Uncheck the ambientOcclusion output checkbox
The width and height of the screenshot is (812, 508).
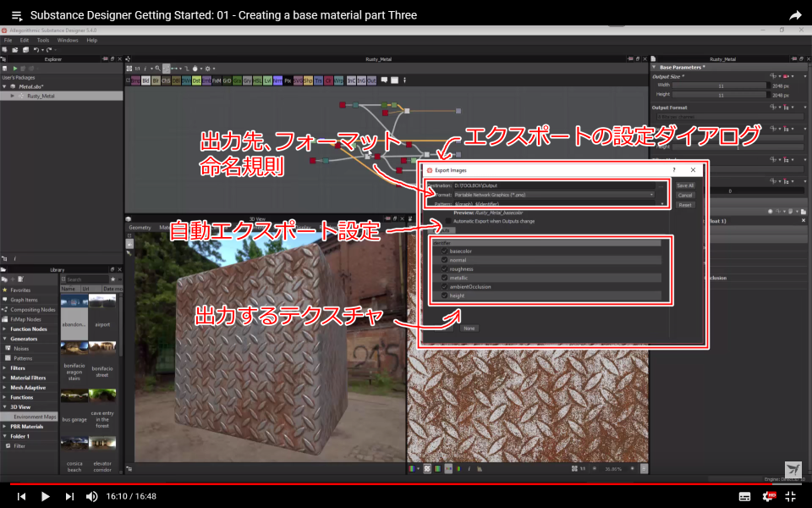(444, 287)
